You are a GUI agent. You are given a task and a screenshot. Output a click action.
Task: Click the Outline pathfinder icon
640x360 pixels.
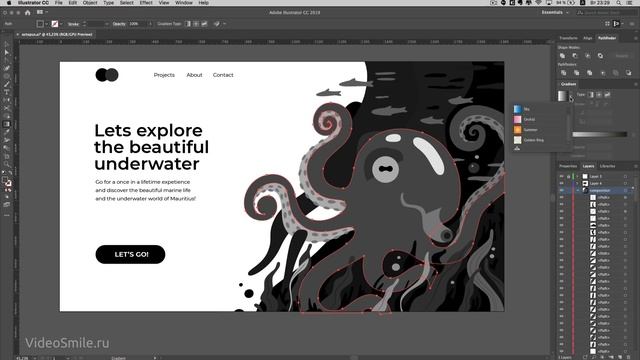[616, 73]
